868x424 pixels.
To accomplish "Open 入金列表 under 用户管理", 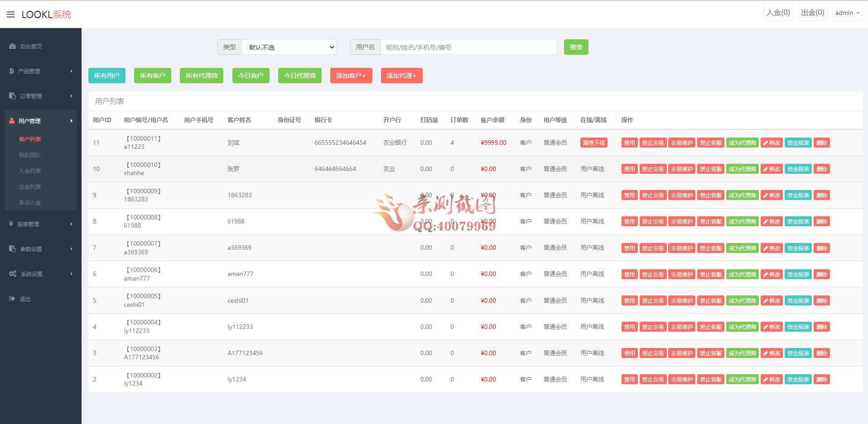I will click(29, 170).
